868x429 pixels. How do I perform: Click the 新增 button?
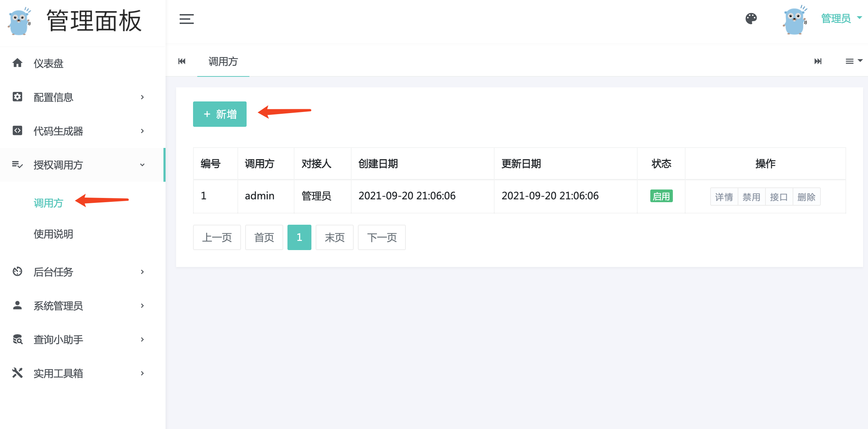pos(220,114)
